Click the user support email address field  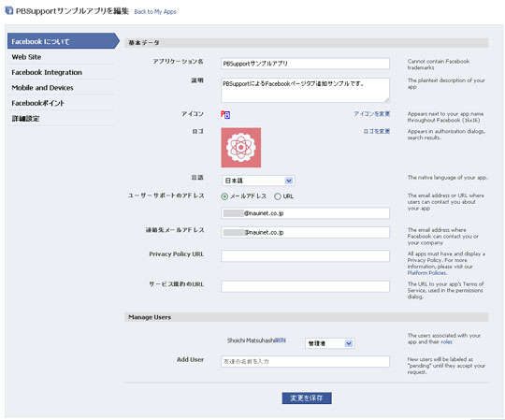[305, 213]
